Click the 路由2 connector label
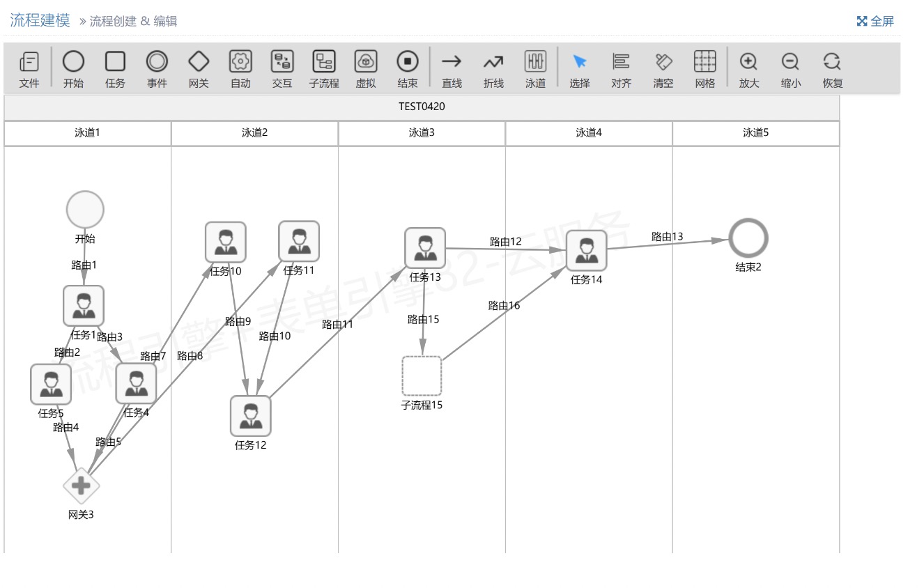 (x=68, y=353)
